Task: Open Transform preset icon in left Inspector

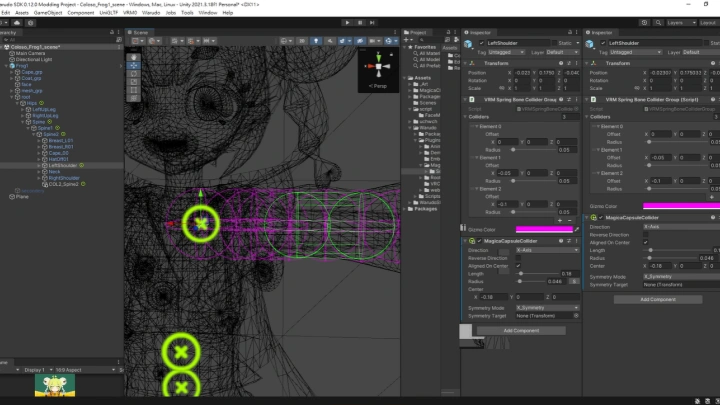Action: (x=569, y=63)
